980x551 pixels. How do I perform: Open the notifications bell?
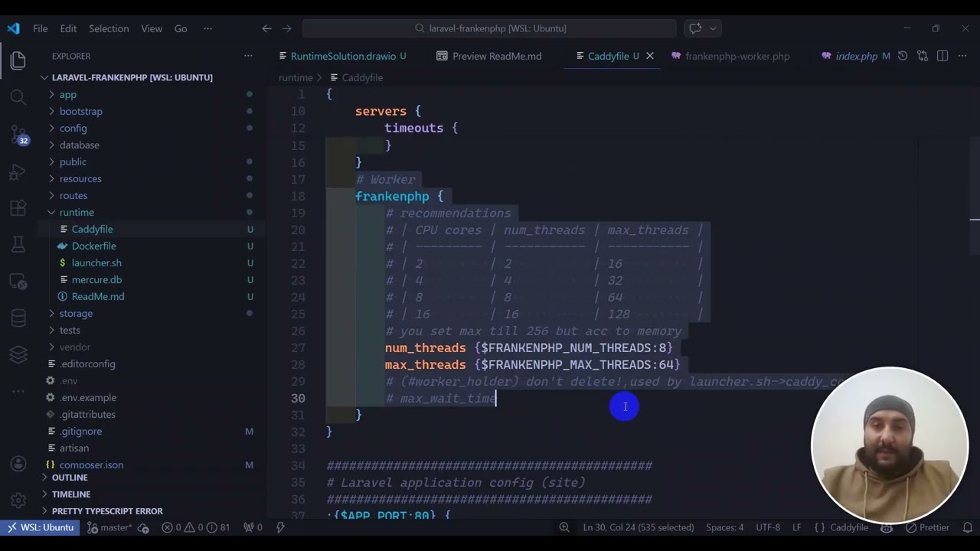tap(968, 527)
